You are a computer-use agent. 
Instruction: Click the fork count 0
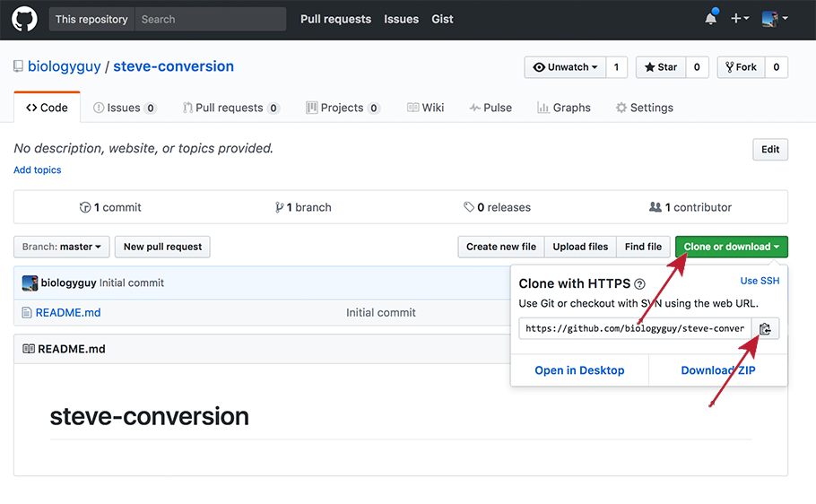click(777, 67)
